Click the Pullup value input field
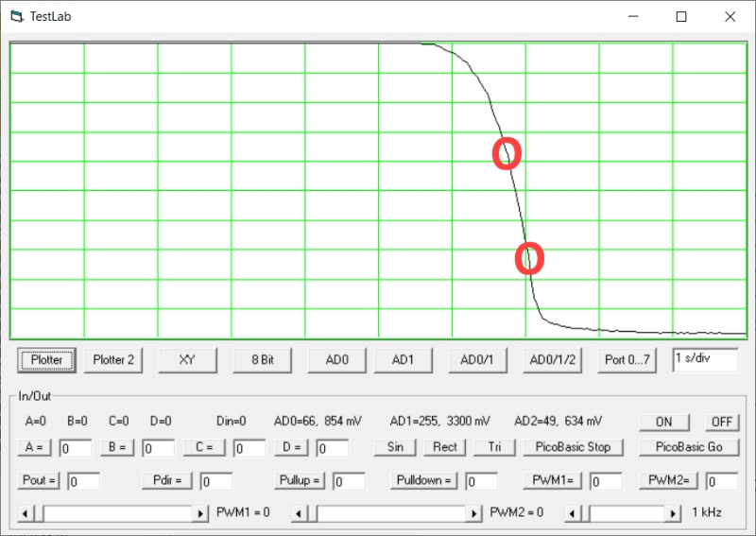This screenshot has height=536, width=756. point(349,481)
